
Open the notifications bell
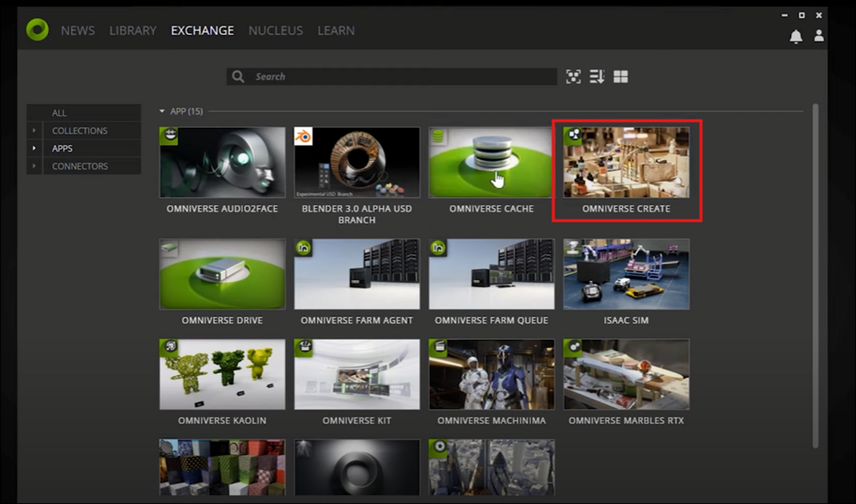point(796,36)
